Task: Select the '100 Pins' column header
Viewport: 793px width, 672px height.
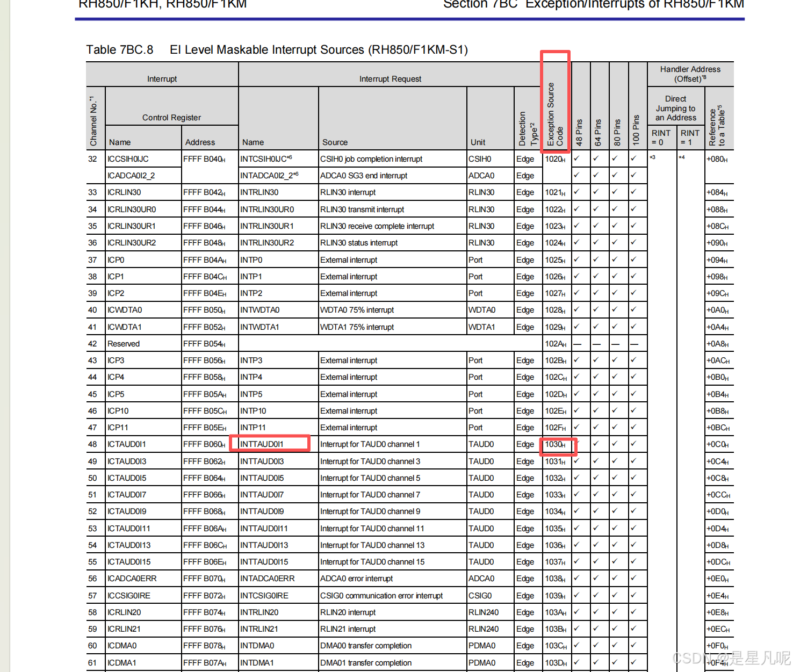Action: [x=636, y=130]
